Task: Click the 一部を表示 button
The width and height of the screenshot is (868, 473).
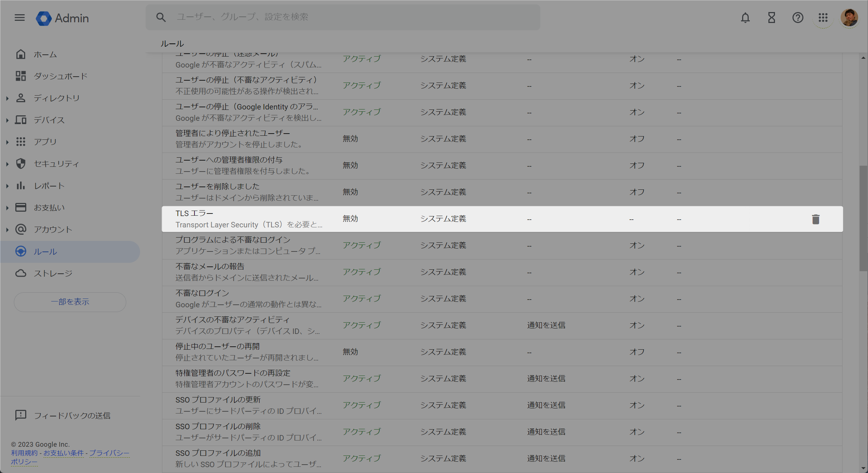Action: 70,302
